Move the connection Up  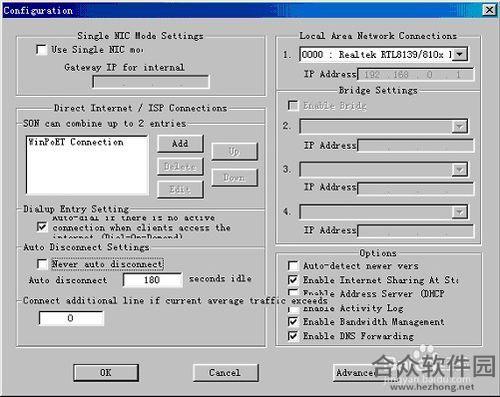click(x=234, y=152)
